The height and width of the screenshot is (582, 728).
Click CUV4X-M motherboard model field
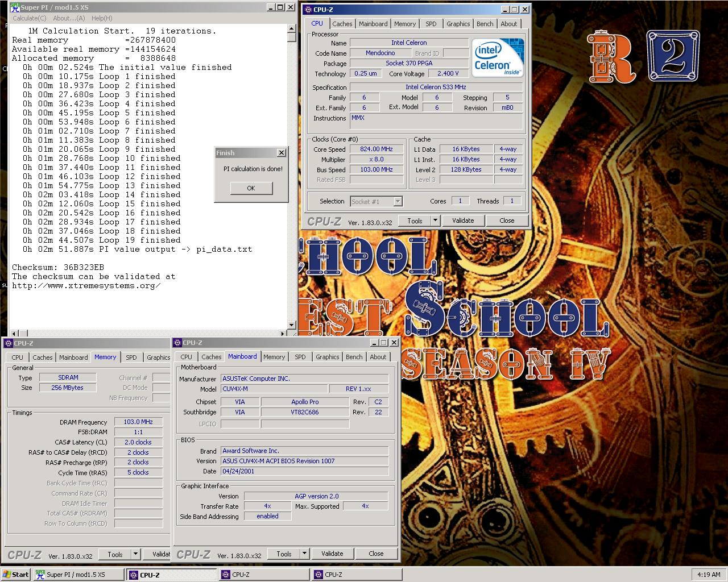[275, 389]
